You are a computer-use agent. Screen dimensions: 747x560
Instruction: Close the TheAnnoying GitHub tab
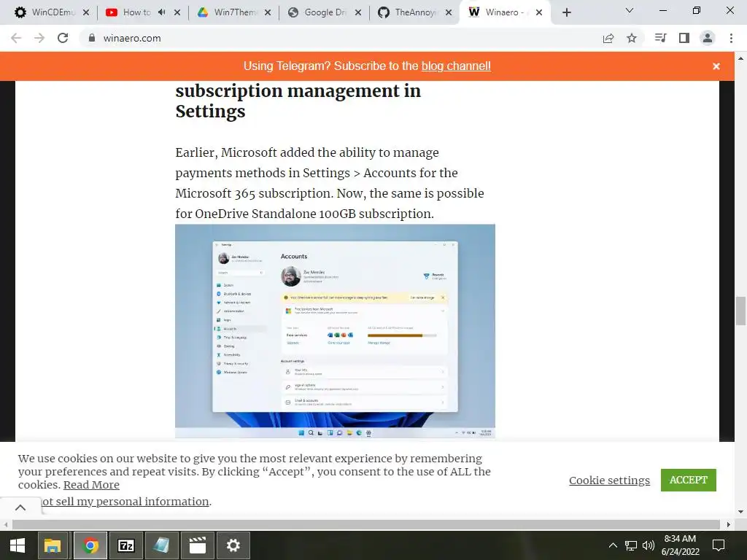click(449, 12)
